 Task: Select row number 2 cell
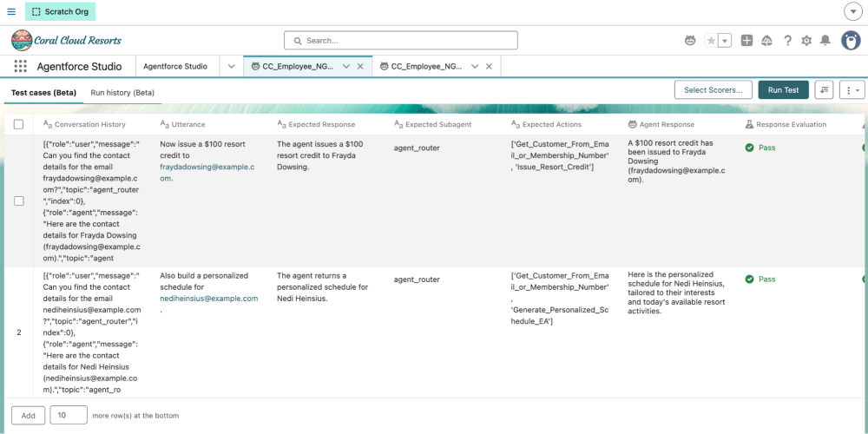tap(19, 332)
